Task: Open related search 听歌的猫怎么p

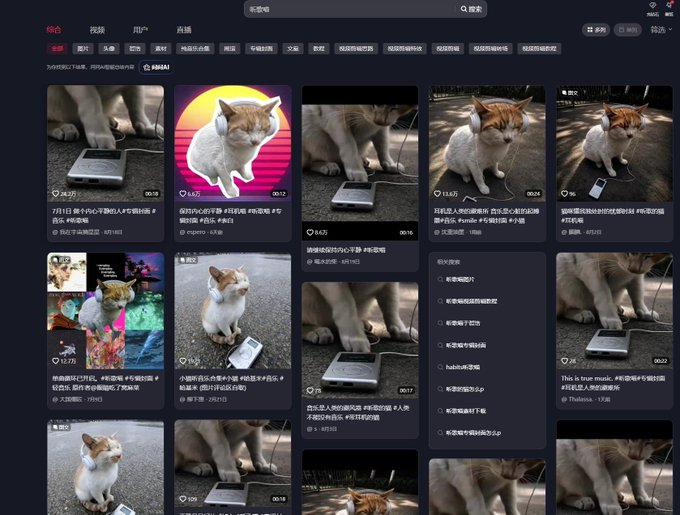Action: 465,389
